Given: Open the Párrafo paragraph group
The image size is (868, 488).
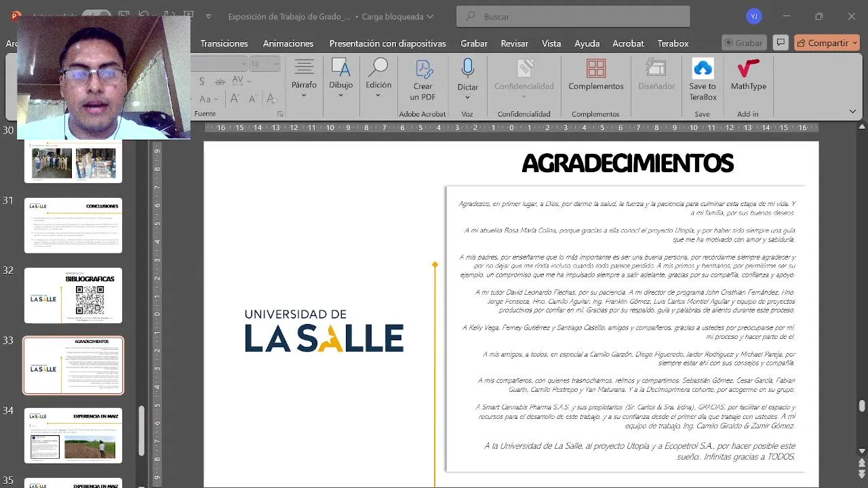Looking at the screenshot, I should [304, 78].
